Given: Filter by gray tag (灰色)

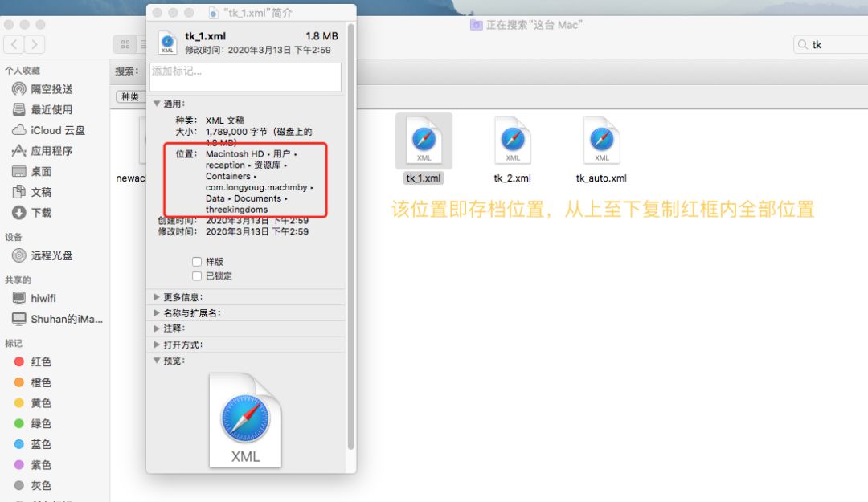Looking at the screenshot, I should (32, 485).
